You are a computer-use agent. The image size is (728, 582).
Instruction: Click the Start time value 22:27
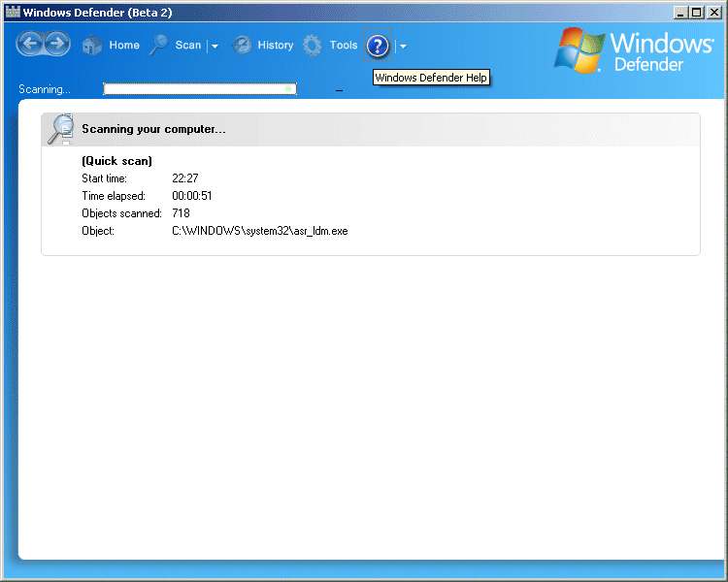(184, 178)
